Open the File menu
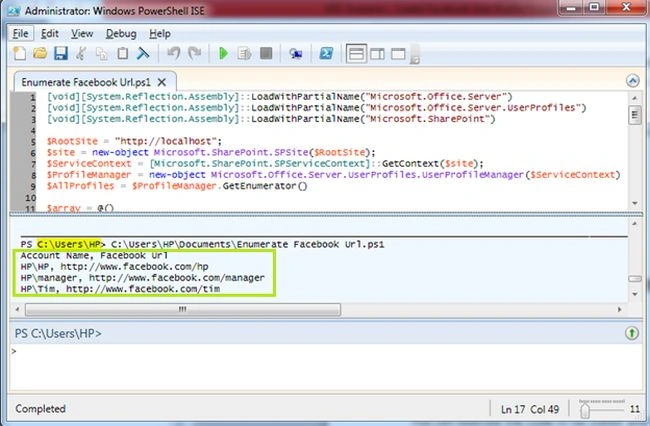Screen dimensions: 650x426 21,34
